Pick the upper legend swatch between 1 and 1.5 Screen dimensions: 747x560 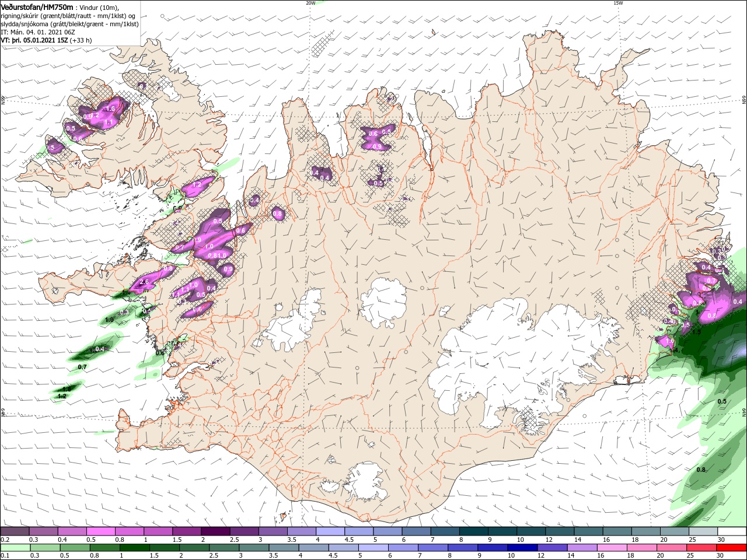pos(158,531)
